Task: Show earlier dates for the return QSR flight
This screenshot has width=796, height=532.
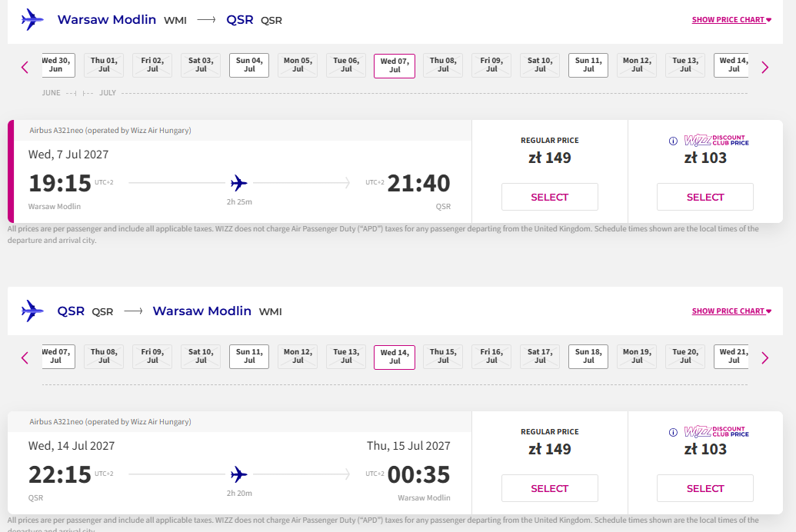Action: click(25, 358)
